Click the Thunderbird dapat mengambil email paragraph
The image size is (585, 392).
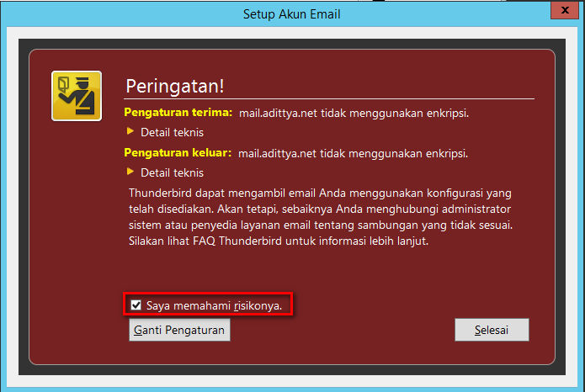pyautogui.click(x=321, y=217)
